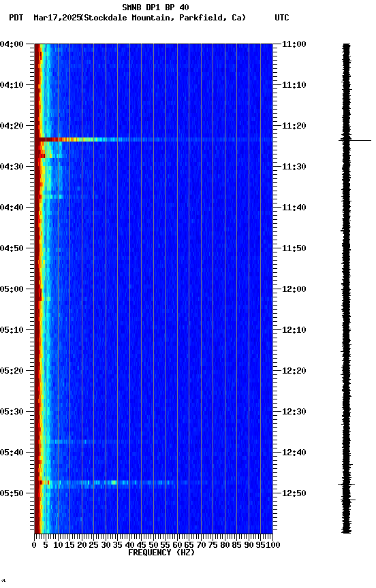Click the date text 'Mar17,2025'
376x588 pixels.
pos(57,18)
